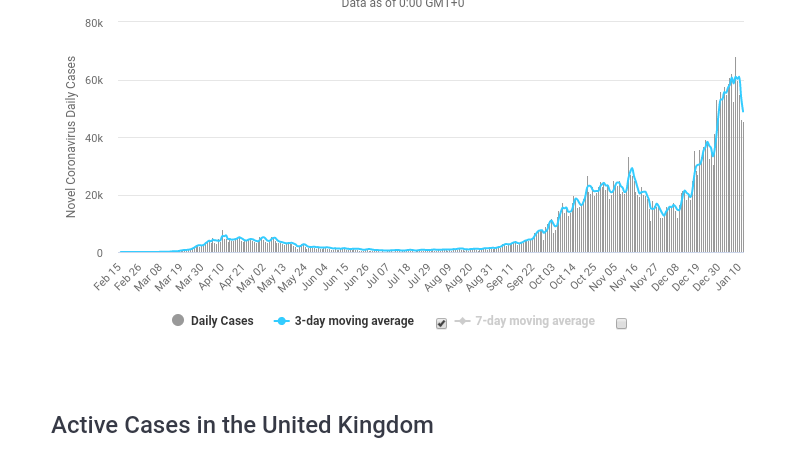The width and height of the screenshot is (798, 453).
Task: Uncheck the 3-day moving average checkbox
Action: click(441, 324)
